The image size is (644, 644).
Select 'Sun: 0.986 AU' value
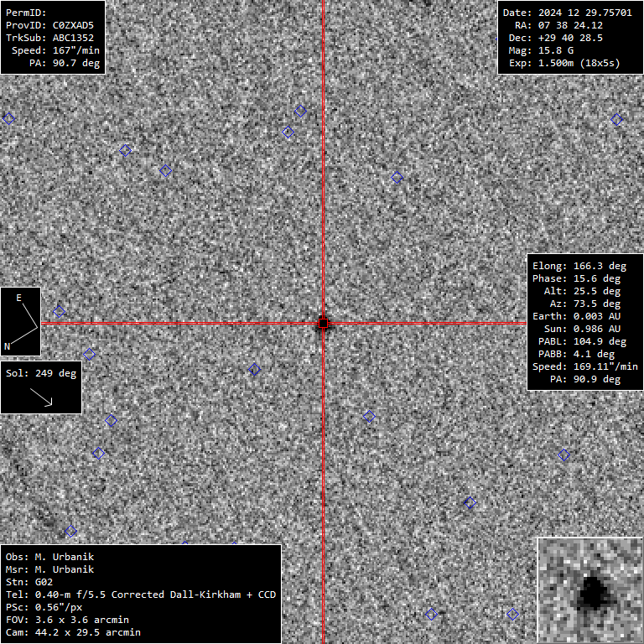tap(582, 329)
